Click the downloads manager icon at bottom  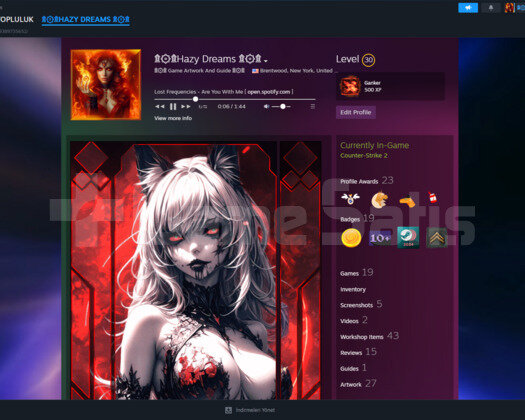228,410
